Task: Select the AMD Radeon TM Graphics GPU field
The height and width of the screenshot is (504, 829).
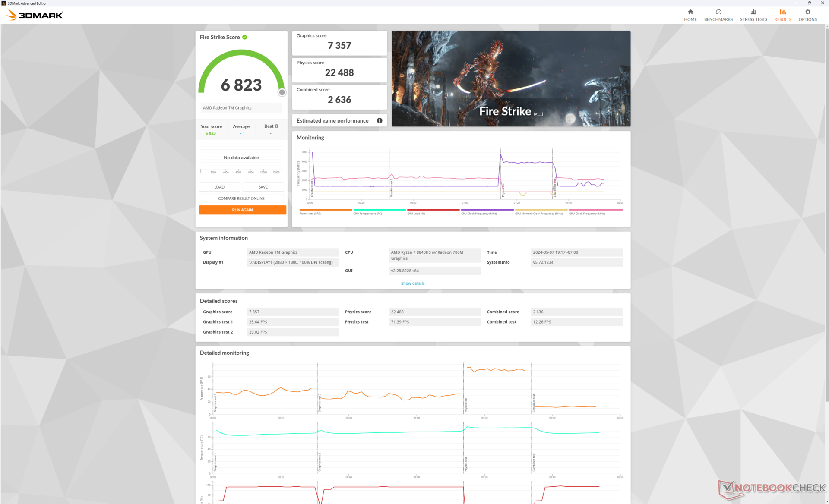Action: (293, 252)
